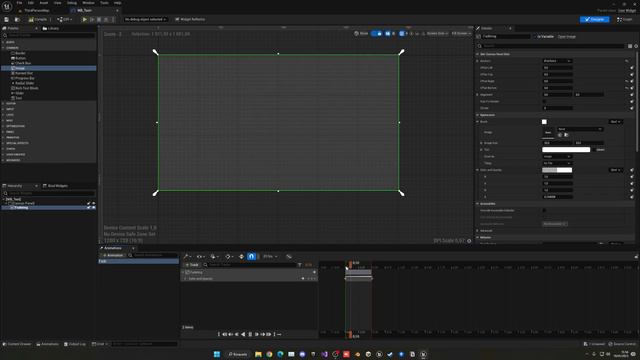Open the debug object selector dropdown
This screenshot has width=640, height=360.
[145, 19]
